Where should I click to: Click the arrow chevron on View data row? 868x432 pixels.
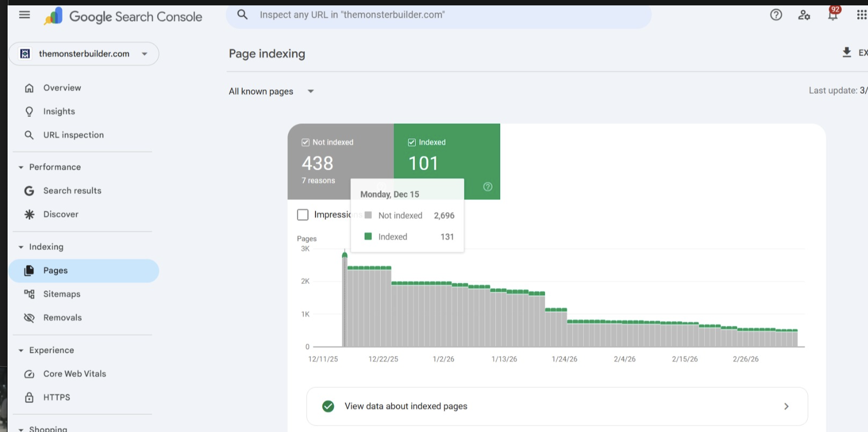point(786,406)
